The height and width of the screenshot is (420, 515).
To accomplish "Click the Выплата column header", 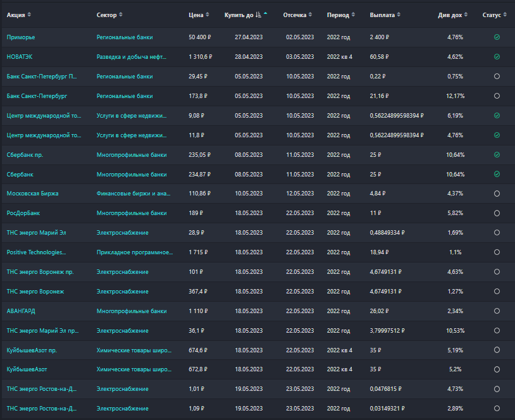I will (x=382, y=15).
